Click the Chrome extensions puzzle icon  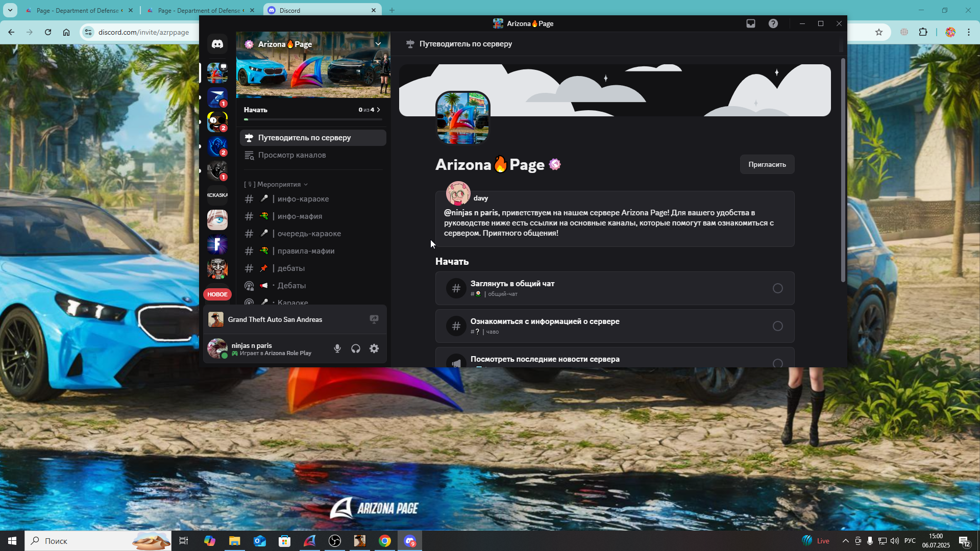tap(923, 32)
